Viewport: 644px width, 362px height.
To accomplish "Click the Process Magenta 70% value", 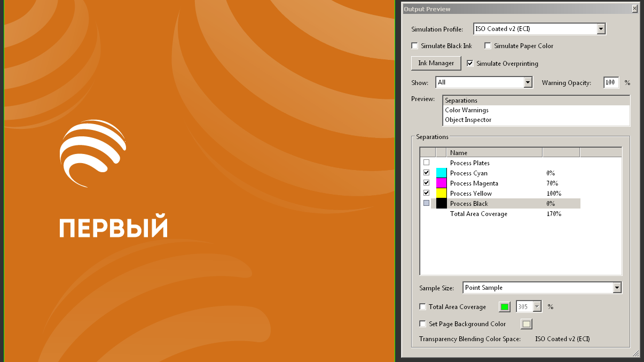I will (x=552, y=183).
